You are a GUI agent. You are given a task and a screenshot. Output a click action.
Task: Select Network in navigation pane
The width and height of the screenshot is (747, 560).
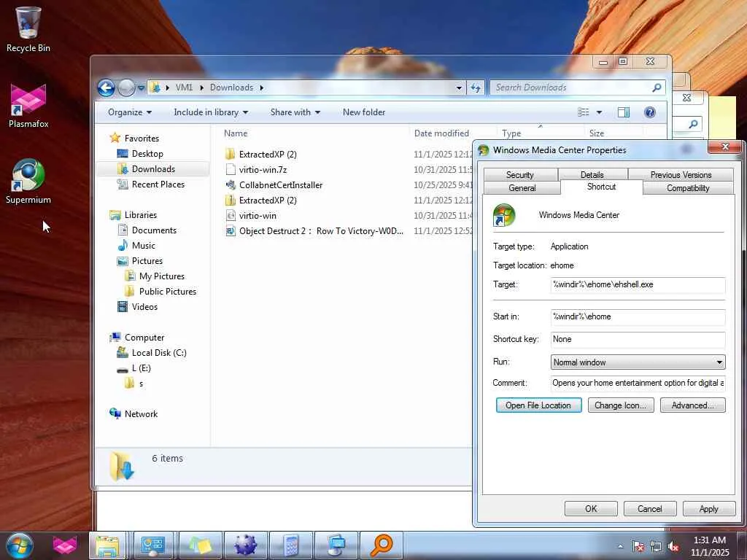tap(141, 414)
